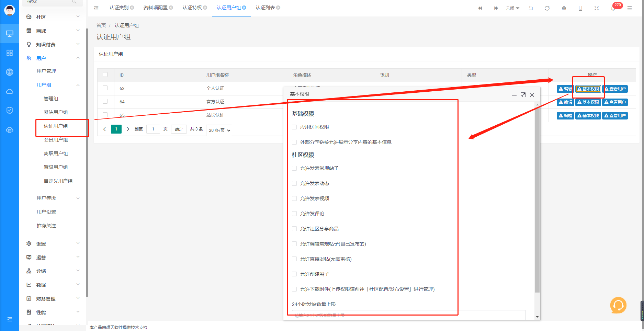Collapse the 用户组 submenu
The image size is (644, 331).
(53, 85)
